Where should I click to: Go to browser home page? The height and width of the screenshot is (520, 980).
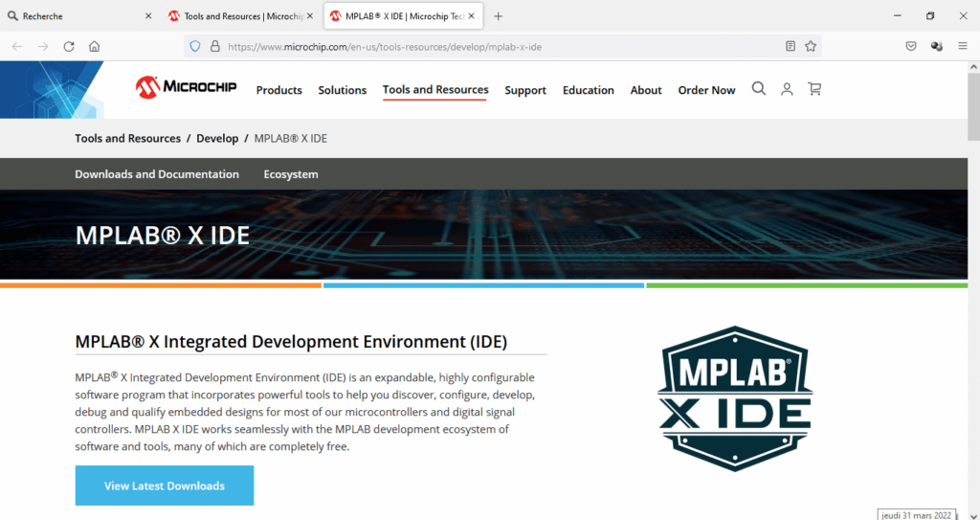(94, 46)
